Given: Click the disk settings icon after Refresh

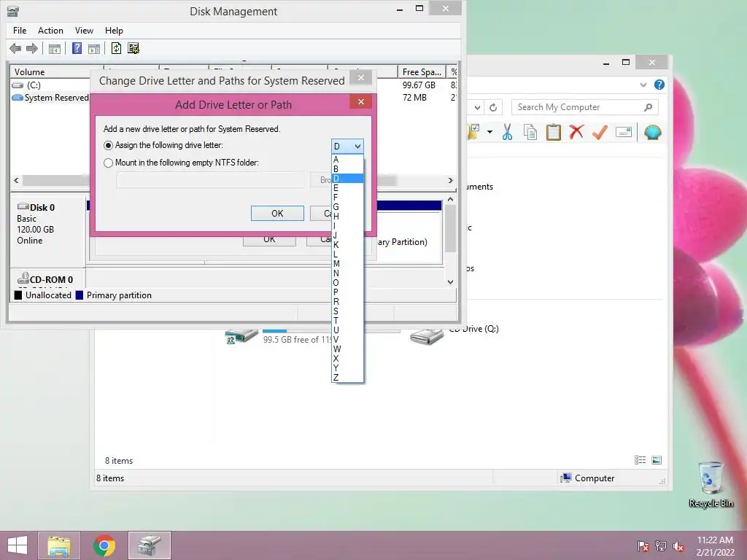Looking at the screenshot, I should (x=133, y=48).
